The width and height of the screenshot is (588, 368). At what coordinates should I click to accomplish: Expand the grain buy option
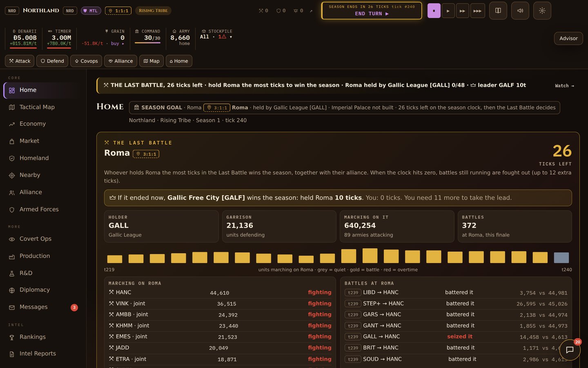(117, 43)
